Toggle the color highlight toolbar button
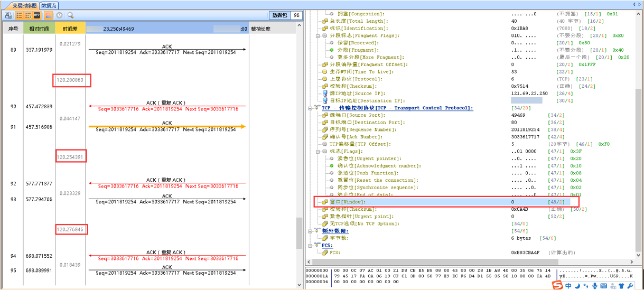644x290 pixels. click(48, 16)
